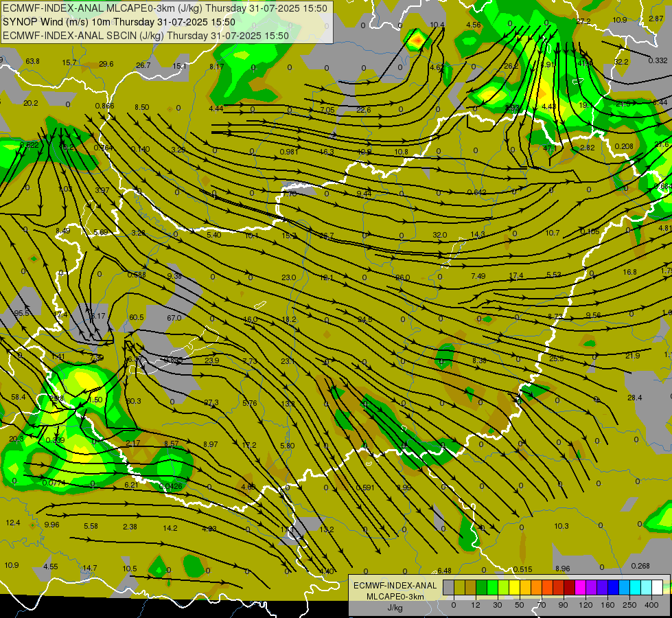Click the 0.332 value on the map
The height and width of the screenshot is (618, 672).
coord(658,60)
